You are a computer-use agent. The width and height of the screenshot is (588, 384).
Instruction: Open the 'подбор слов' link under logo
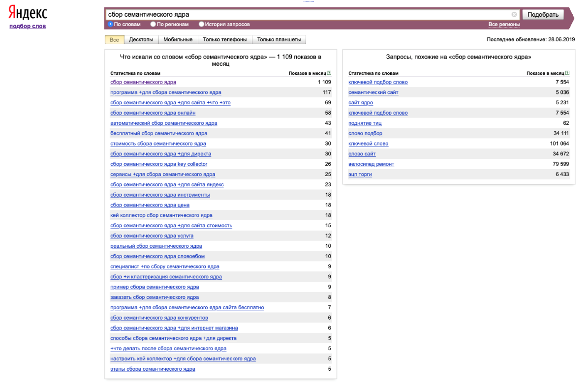(28, 26)
